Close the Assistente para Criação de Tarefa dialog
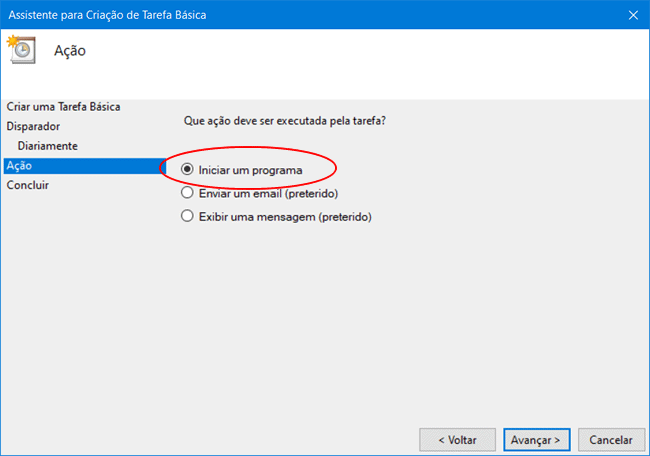This screenshot has width=650, height=456. coord(632,14)
